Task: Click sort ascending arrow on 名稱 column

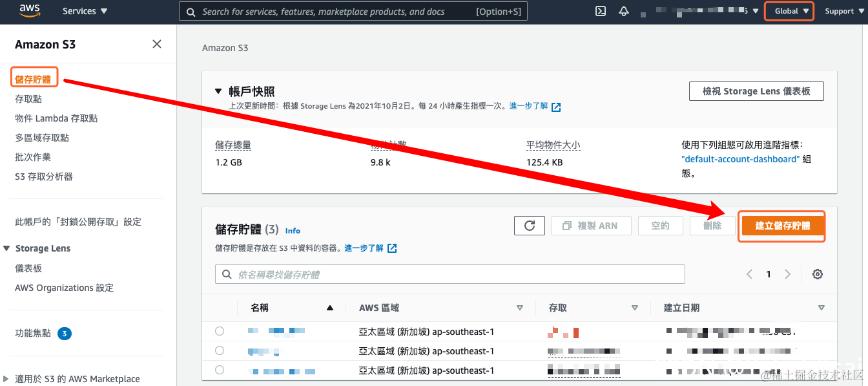Action: click(330, 308)
